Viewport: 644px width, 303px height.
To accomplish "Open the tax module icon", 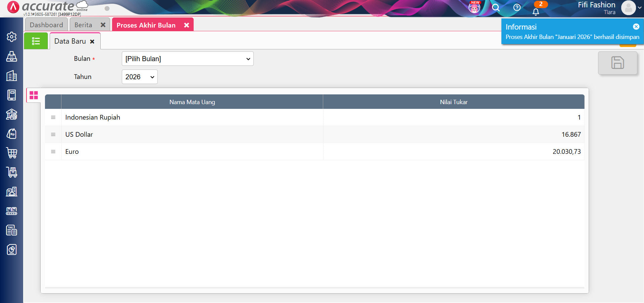I will pyautogui.click(x=12, y=230).
